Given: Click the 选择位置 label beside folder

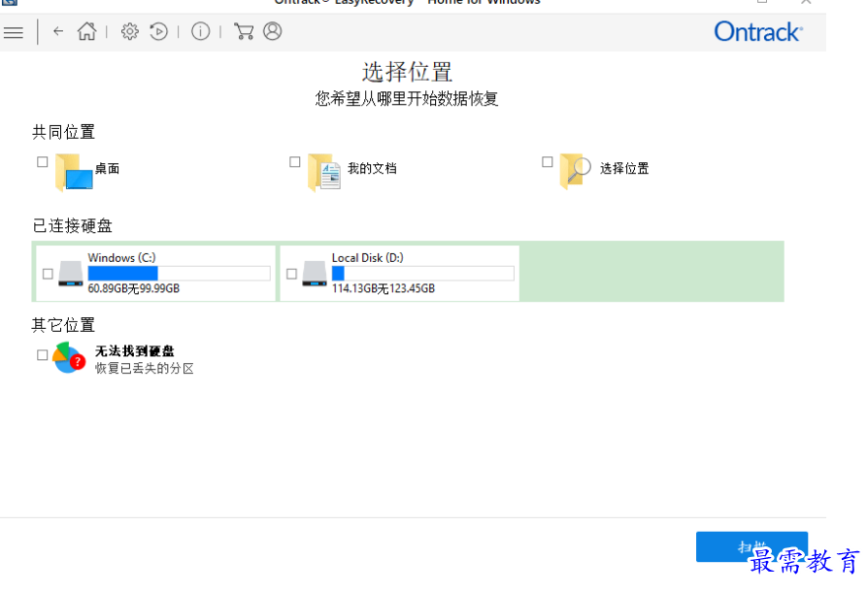Looking at the screenshot, I should click(624, 168).
